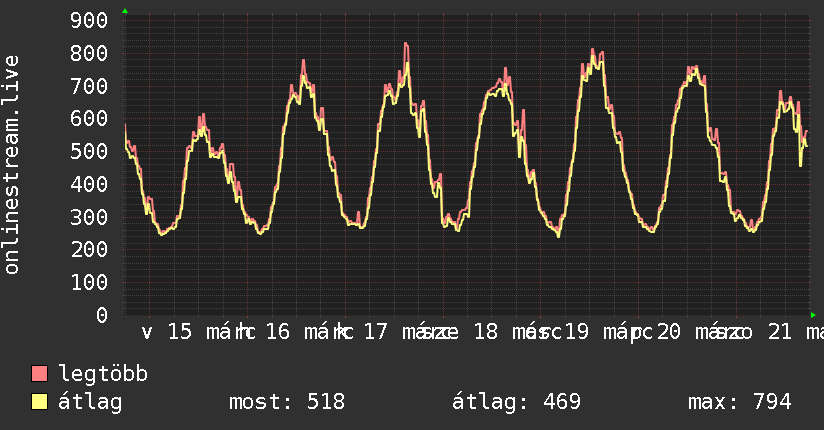
Task: Click the 900 y-axis label
Action: pos(89,21)
